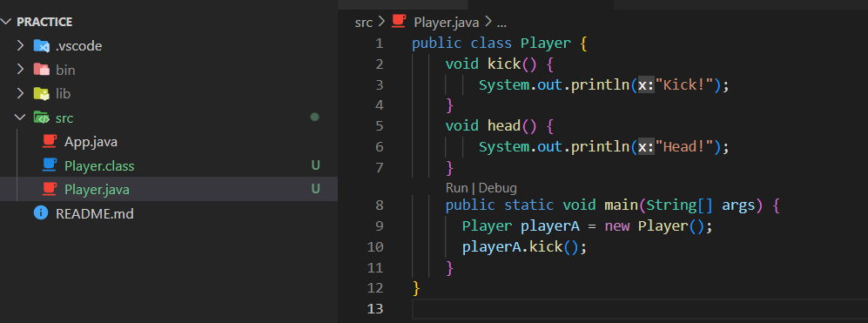Expand the .vscode folder chevron
This screenshot has width=868, height=323.
tap(20, 45)
